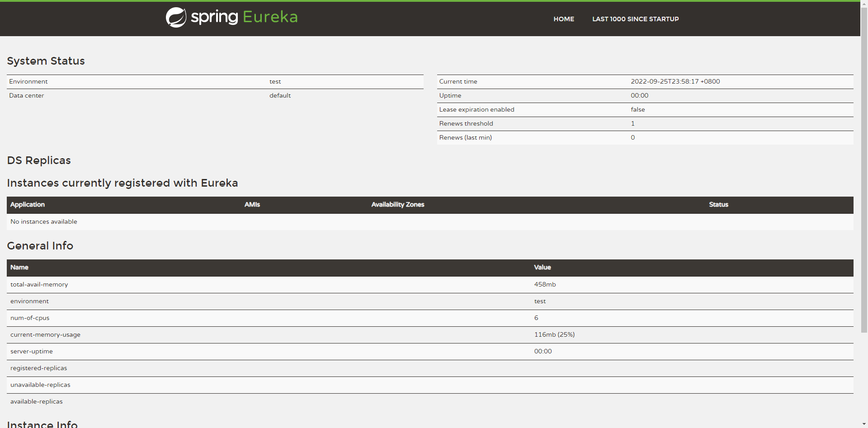Click the "test" value beside Environment in System Status

coord(275,81)
